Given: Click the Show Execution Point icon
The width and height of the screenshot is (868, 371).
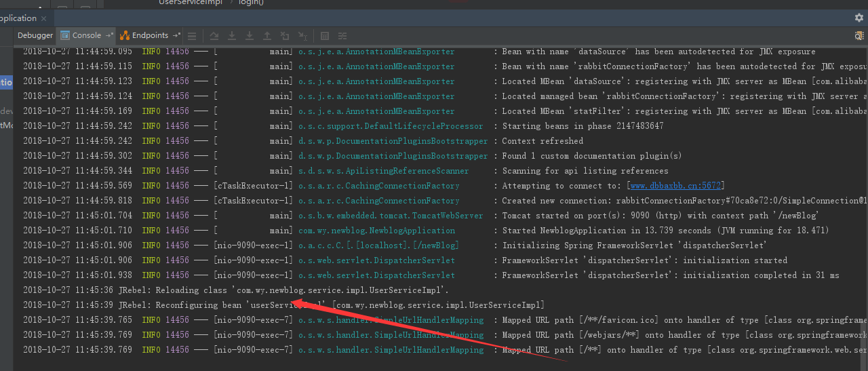Looking at the screenshot, I should pos(192,35).
